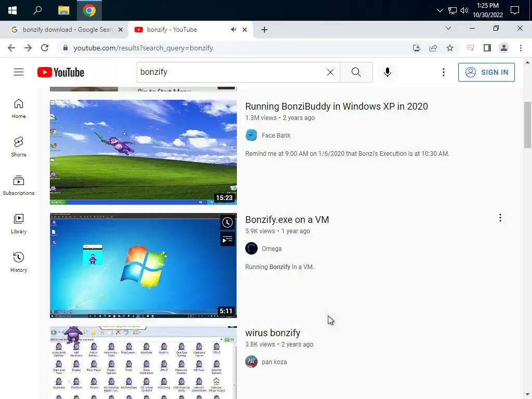Expand the tab search dropdown
This screenshot has width=532, height=399.
448,28
